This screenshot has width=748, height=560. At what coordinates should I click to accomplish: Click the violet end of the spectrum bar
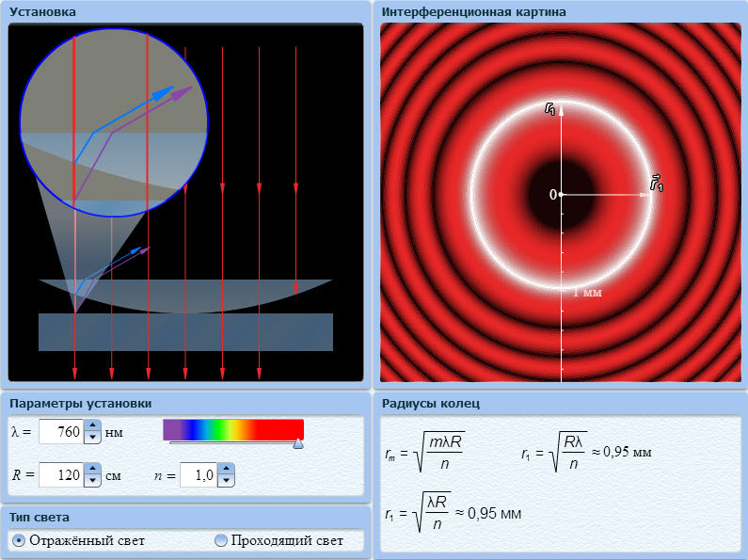[x=170, y=430]
